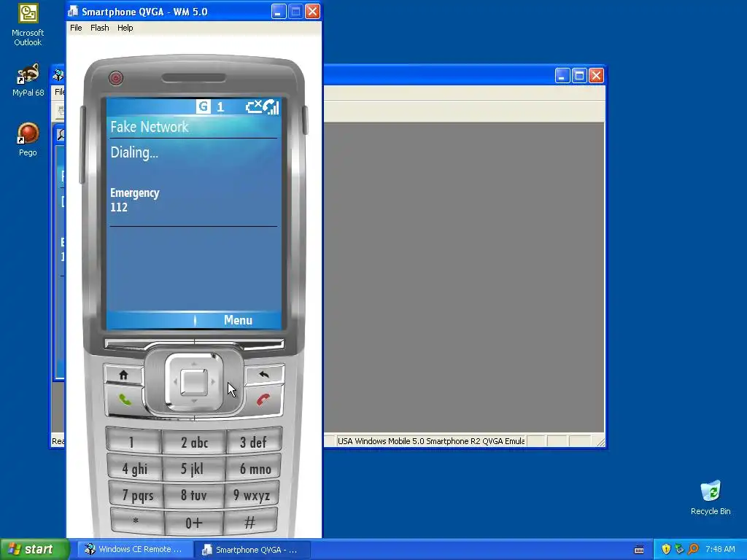747x560 pixels.
Task: Tap the green Call key
Action: [x=125, y=400]
